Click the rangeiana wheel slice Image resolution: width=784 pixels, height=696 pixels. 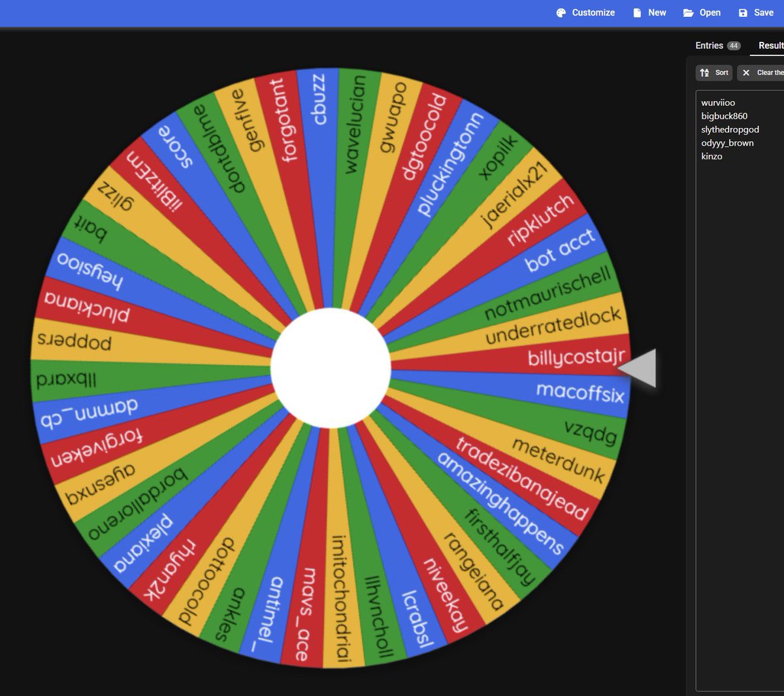(x=473, y=571)
